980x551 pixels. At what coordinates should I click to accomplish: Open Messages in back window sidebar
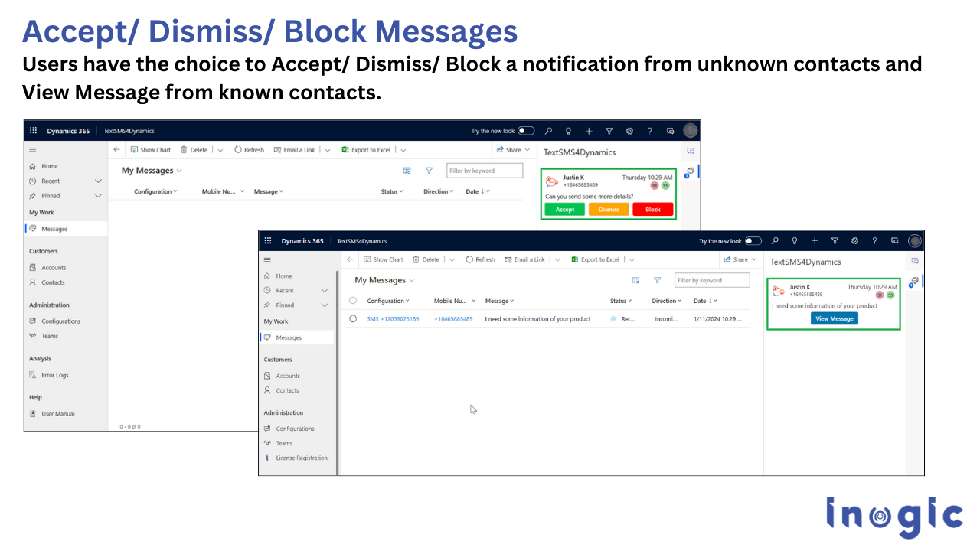[66, 229]
